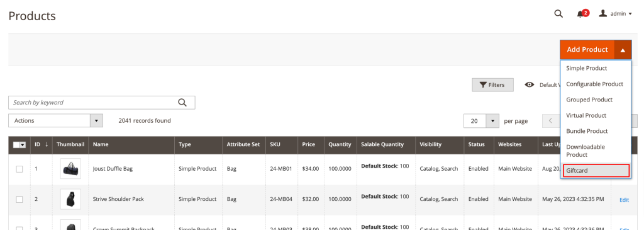Open Joust Duffle Bag thumbnail
644x230 pixels.
[x=70, y=169]
